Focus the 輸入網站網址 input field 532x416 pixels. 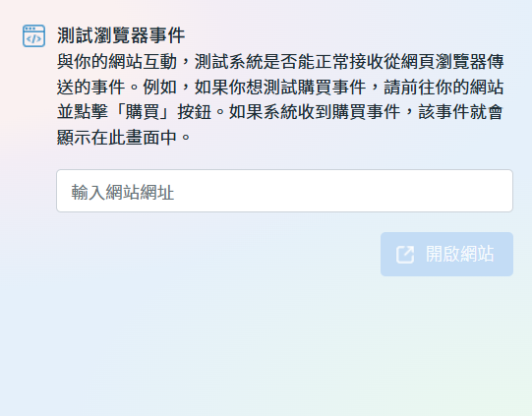point(284,191)
